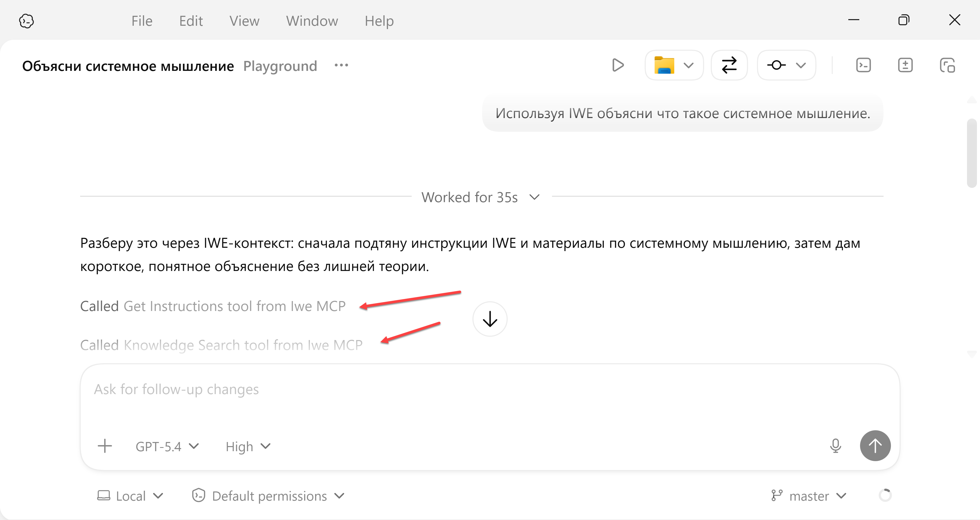Open the three-dots thread options menu
The height and width of the screenshot is (520, 980).
[x=341, y=65]
